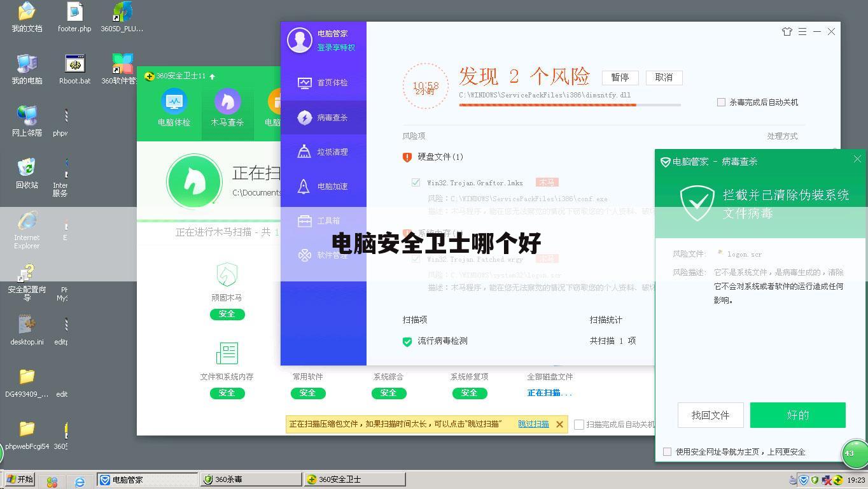Switch to 360杀毒 taskbar button

coord(251,479)
